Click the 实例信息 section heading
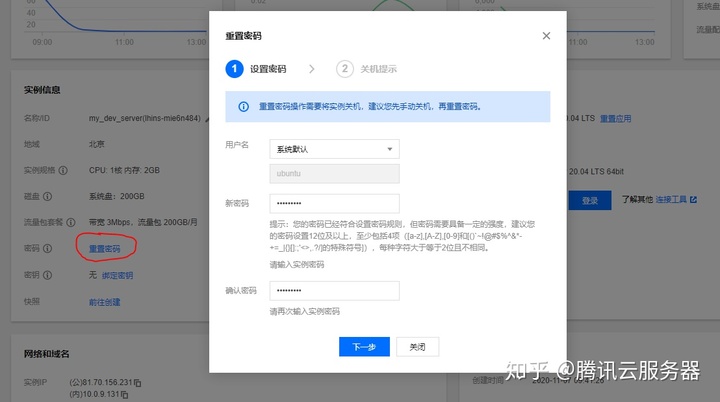The height and width of the screenshot is (402, 720). tap(42, 90)
